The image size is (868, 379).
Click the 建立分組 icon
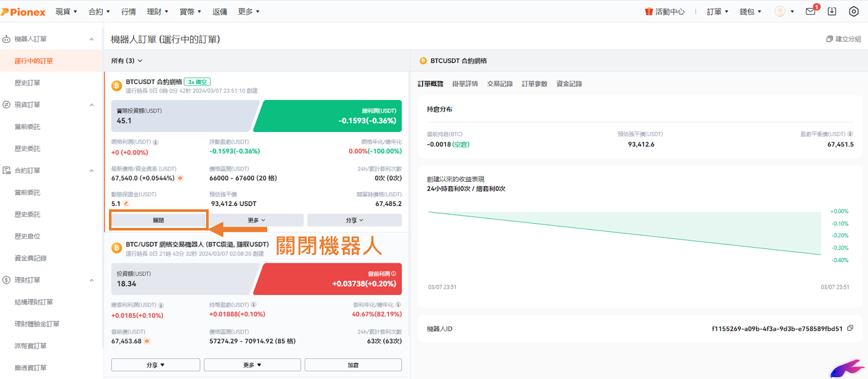(829, 39)
